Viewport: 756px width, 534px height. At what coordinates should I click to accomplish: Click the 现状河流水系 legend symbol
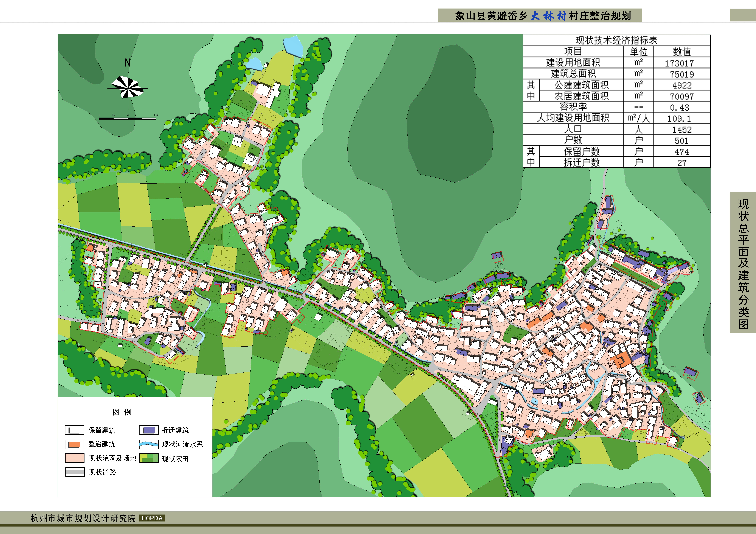click(x=149, y=444)
